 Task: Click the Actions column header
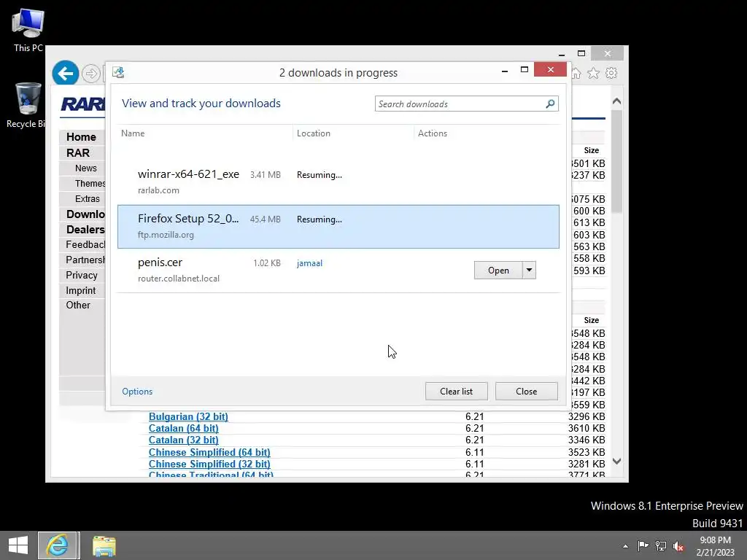[x=433, y=133]
